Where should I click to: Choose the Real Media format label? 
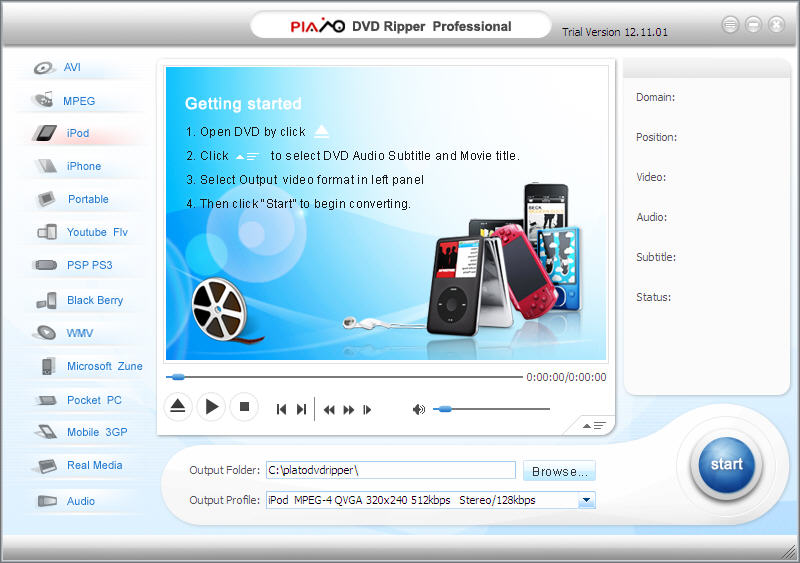[x=95, y=466]
